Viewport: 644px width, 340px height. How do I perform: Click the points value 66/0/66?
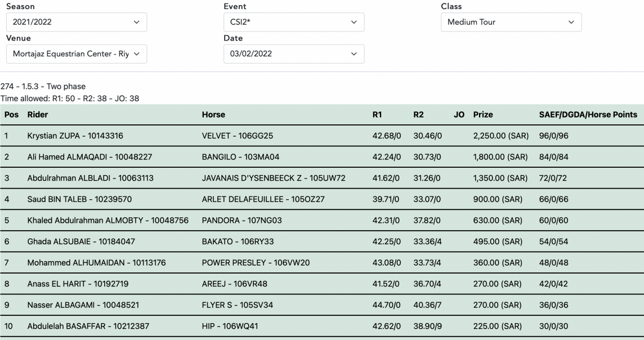[553, 199]
